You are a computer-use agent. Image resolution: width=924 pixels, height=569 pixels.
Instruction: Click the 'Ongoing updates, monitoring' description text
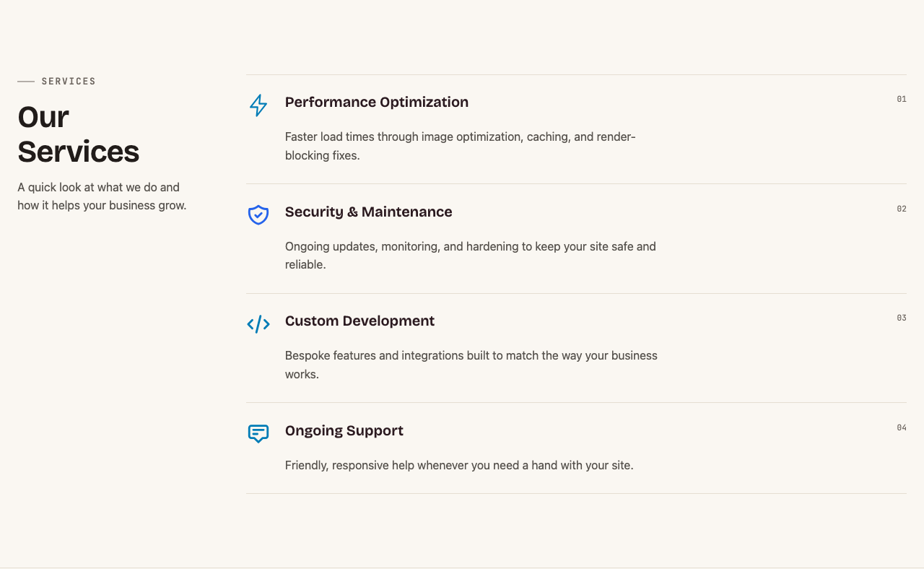click(471, 256)
